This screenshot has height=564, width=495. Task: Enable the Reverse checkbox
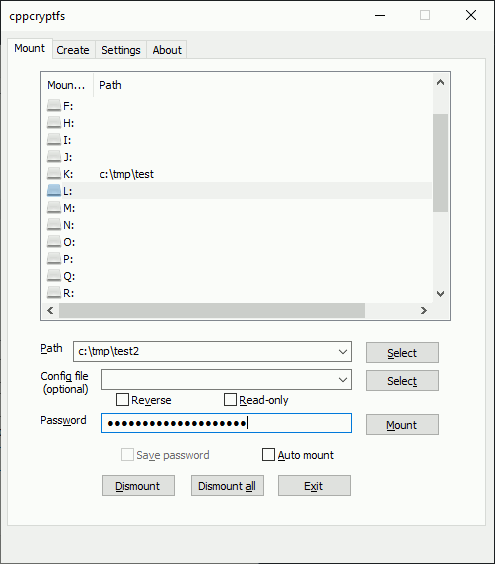click(x=122, y=400)
